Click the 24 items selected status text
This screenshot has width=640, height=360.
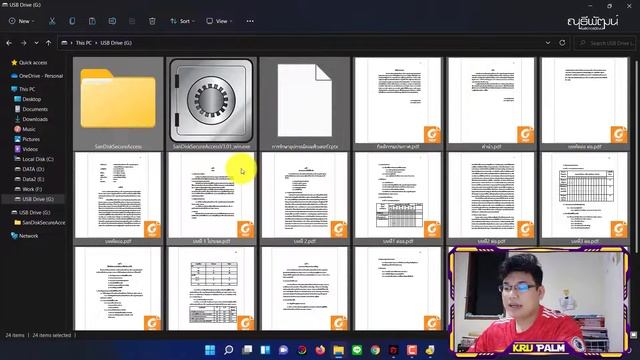coord(52,335)
